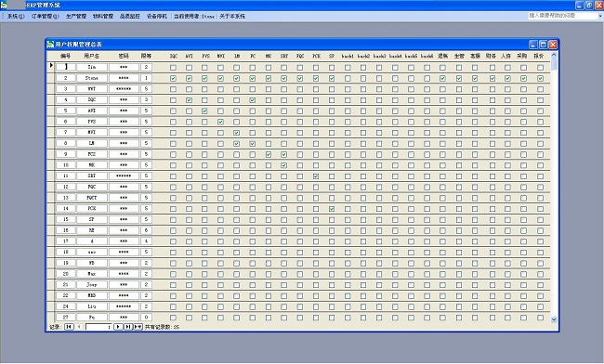Jump to last record navigation button
Viewport: 604px width, 364px height.
coord(128,327)
